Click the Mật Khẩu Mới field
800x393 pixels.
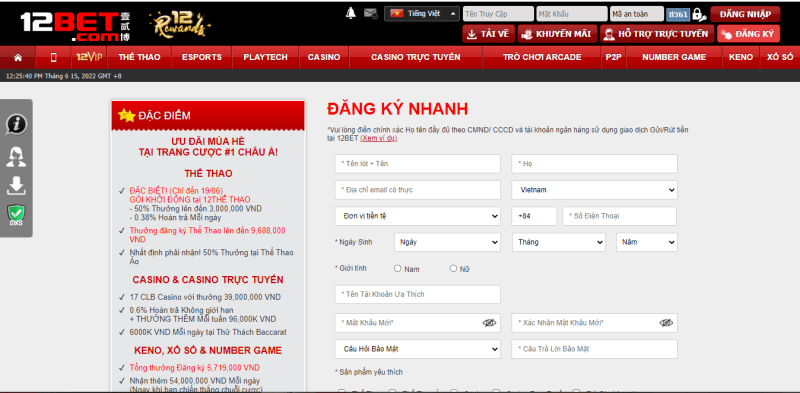coord(418,323)
